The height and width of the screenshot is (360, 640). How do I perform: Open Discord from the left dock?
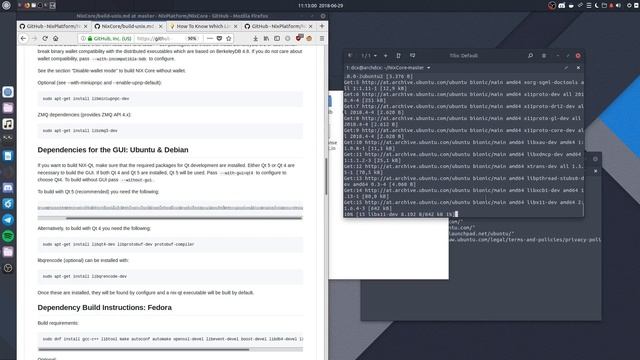click(8, 188)
